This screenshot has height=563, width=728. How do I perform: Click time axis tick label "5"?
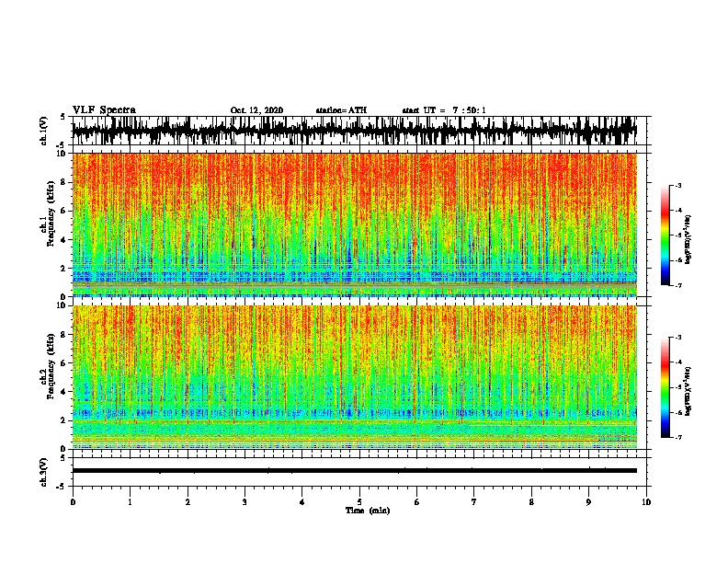(x=359, y=502)
